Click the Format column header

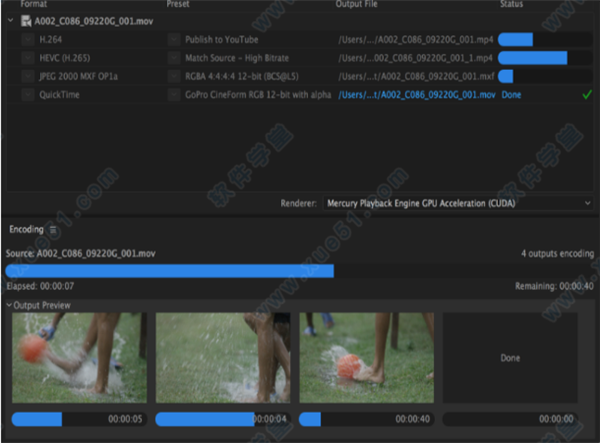pos(34,5)
